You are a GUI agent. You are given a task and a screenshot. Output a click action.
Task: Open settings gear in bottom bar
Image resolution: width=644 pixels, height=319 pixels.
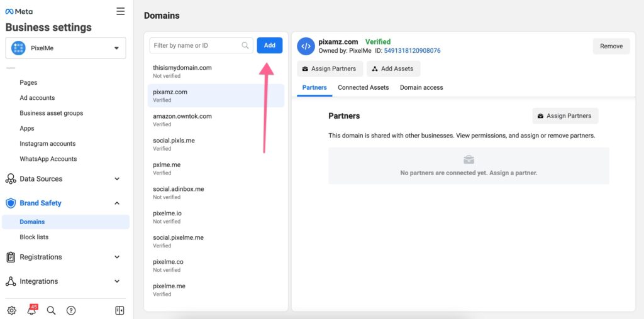(x=11, y=310)
